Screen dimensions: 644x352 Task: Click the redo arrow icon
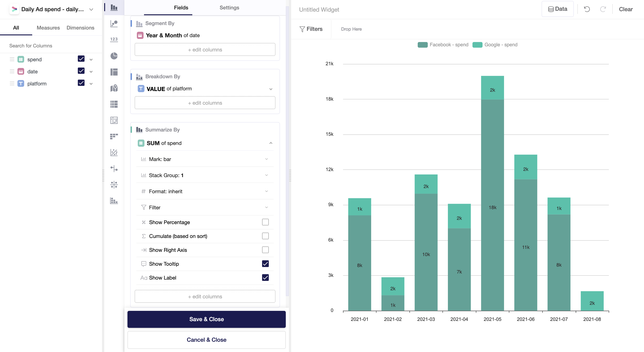click(603, 9)
